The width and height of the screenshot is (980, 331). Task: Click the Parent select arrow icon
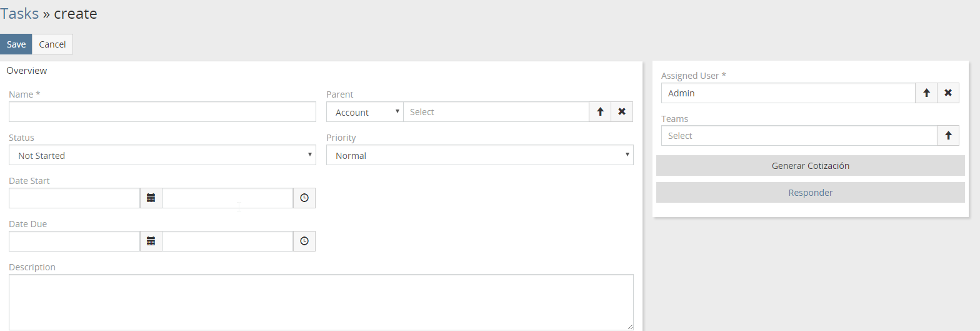point(600,112)
